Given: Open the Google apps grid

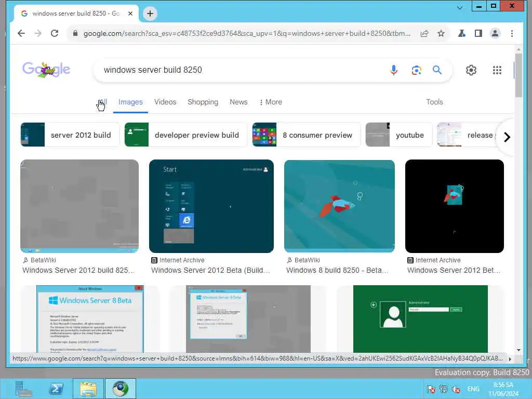Looking at the screenshot, I should point(497,70).
